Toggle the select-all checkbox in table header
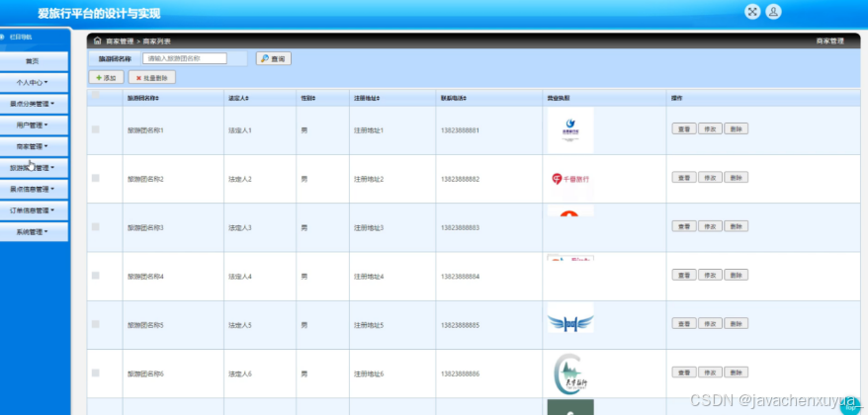 point(96,95)
